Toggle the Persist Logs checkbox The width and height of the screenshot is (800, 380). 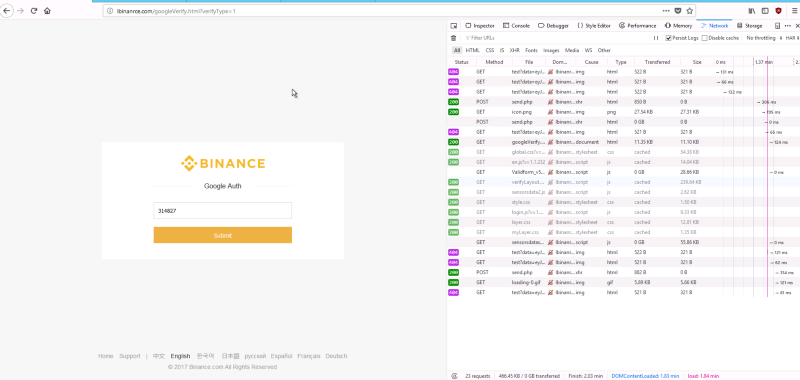click(668, 38)
